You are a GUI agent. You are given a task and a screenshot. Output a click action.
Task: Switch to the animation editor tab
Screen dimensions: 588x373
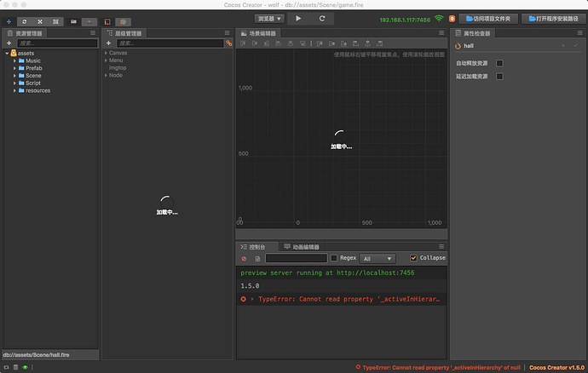tap(302, 247)
